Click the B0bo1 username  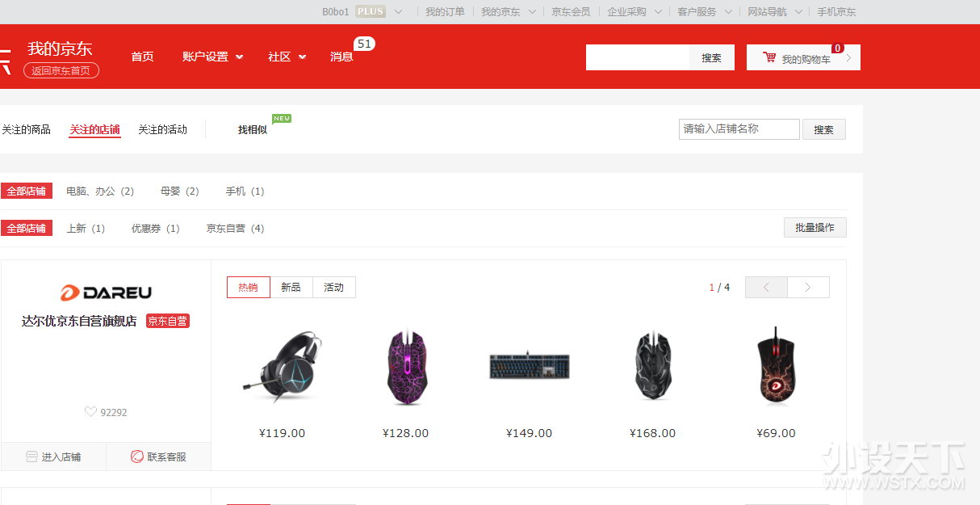[x=336, y=11]
